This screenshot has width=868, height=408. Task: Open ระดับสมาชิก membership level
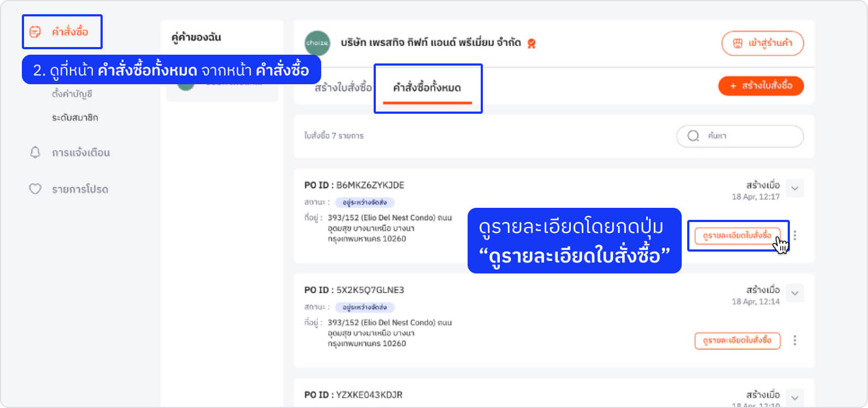(x=75, y=118)
